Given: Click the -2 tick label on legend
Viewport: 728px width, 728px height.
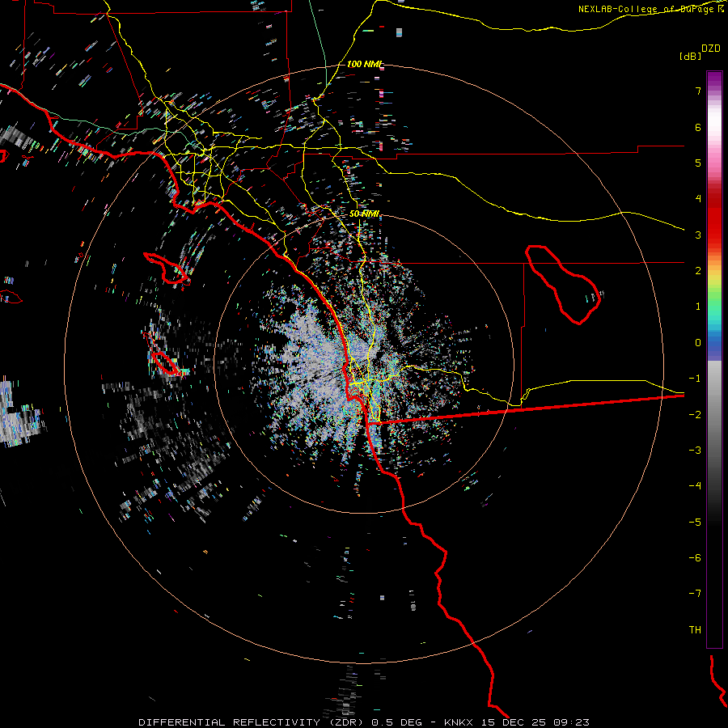Looking at the screenshot, I should point(695,415).
